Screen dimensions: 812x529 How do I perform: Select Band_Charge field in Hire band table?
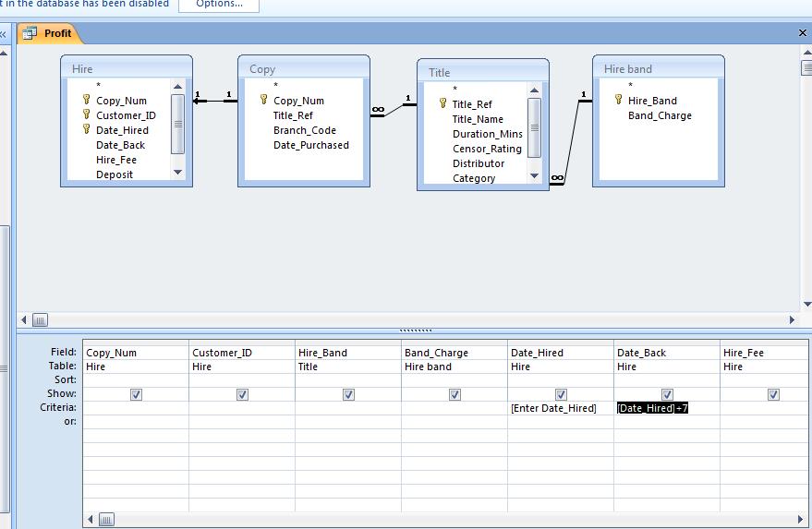660,115
